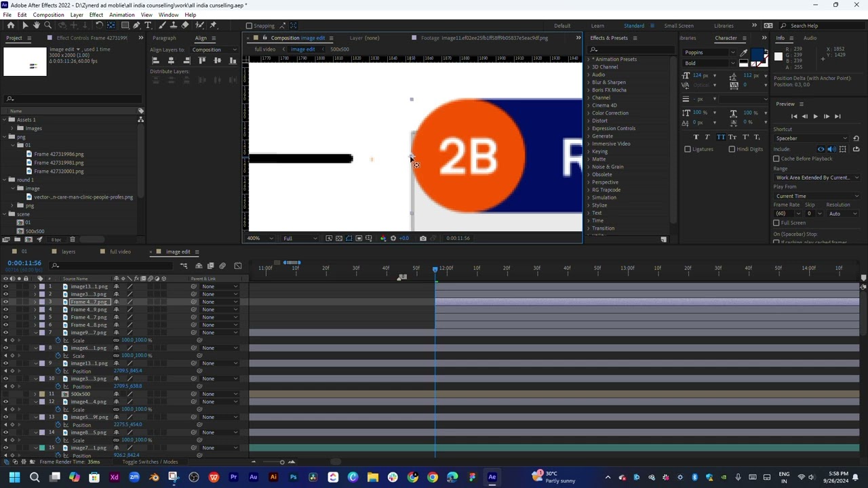Open the Composition menu
Image resolution: width=868 pixels, height=488 pixels.
48,15
